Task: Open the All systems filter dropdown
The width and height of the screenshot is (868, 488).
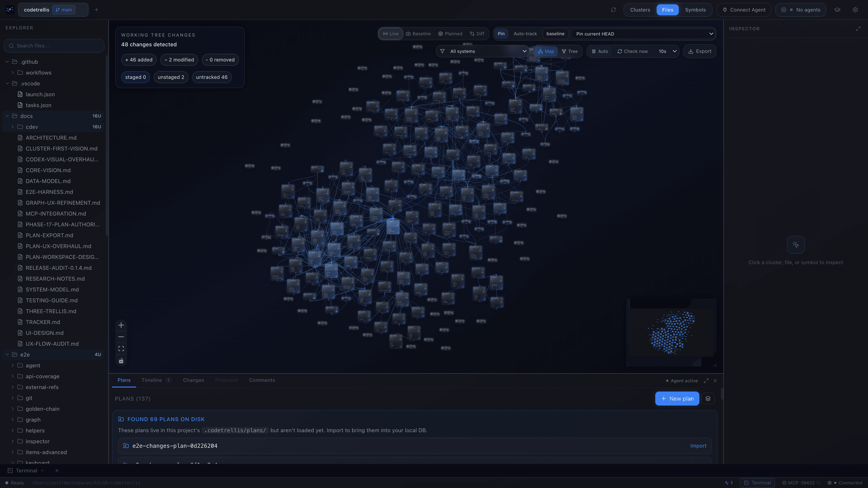Action: pos(483,51)
